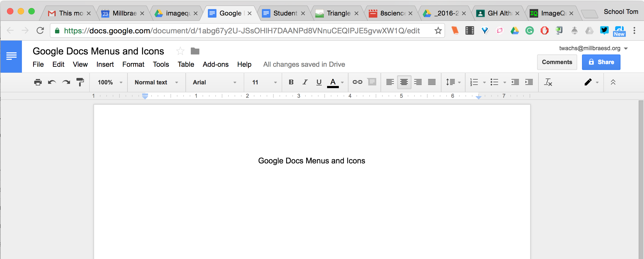Clear formatting with the Tx icon

pos(548,82)
